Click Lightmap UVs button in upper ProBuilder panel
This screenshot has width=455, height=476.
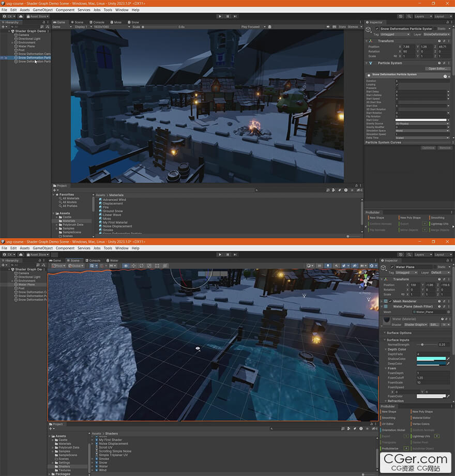click(439, 224)
